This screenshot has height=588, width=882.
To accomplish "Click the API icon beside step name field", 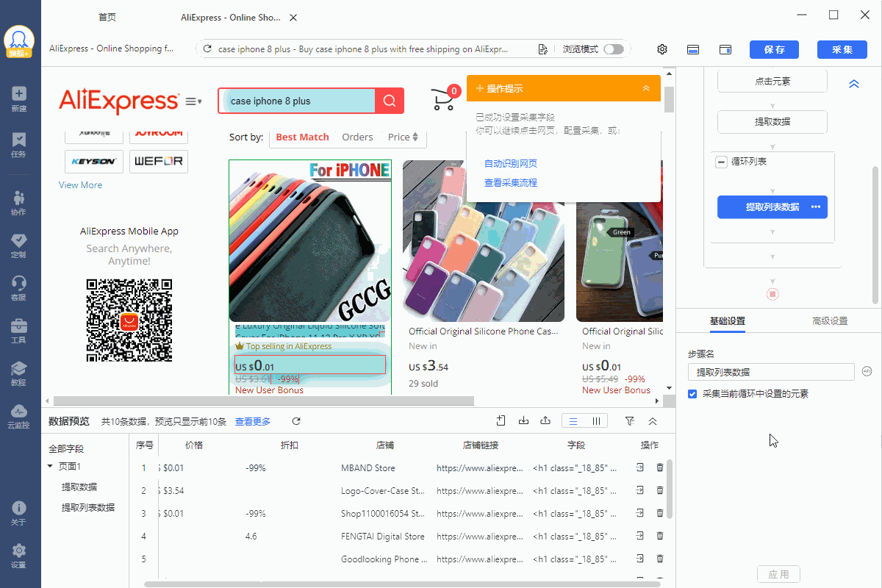I will (x=867, y=371).
